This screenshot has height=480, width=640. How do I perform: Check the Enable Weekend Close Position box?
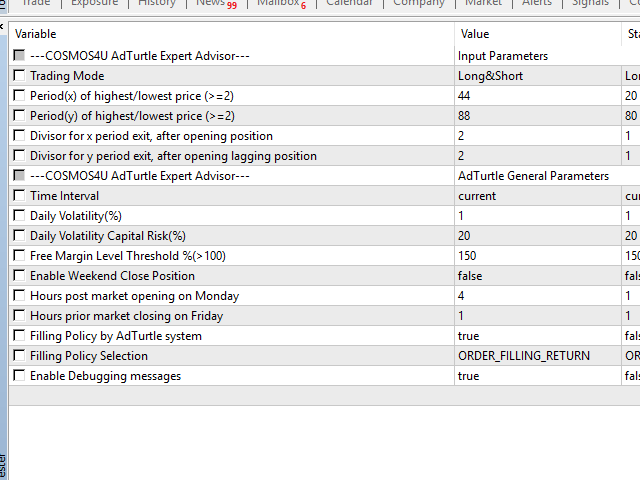pos(20,276)
